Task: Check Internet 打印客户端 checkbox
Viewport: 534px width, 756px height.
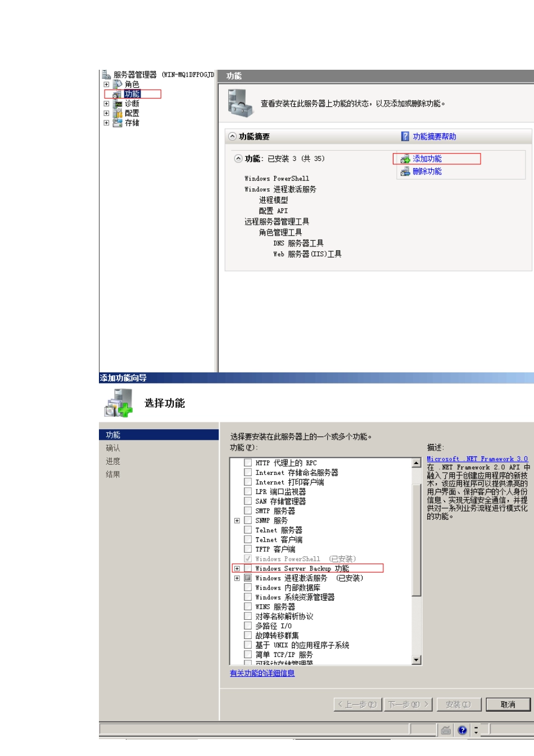Action: [x=248, y=481]
